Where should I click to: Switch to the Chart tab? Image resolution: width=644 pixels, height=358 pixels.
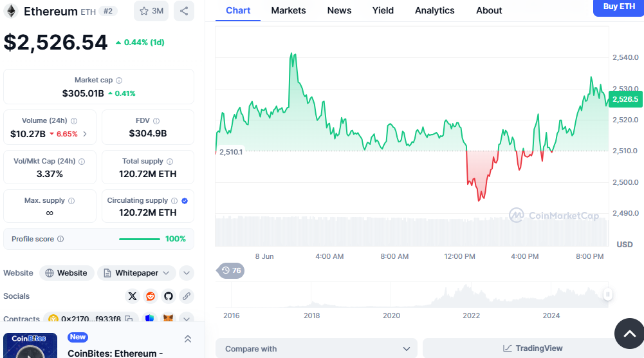click(238, 10)
